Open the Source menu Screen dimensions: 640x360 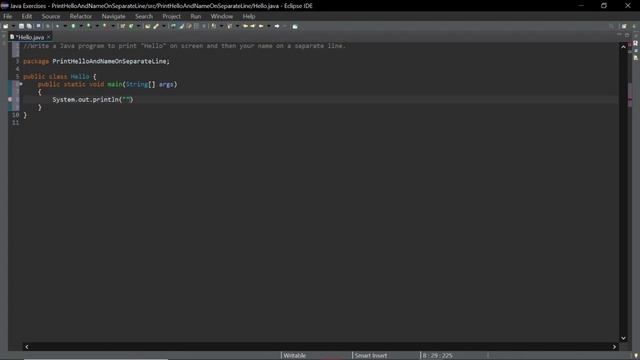pyautogui.click(x=51, y=16)
